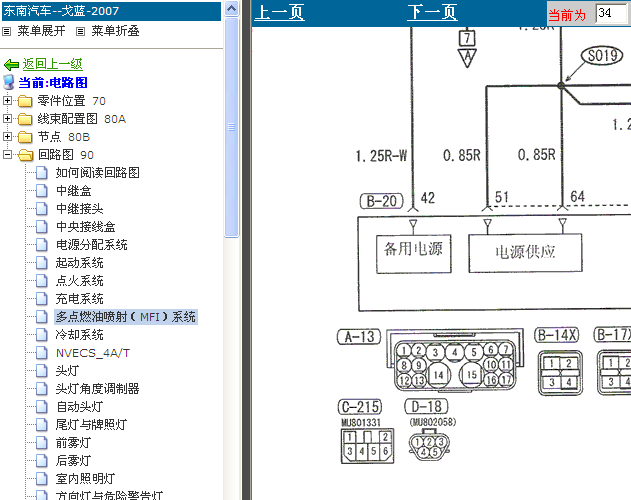Open the 中继盒 entry
Screen dimensions: 631x500
pyautogui.click(x=74, y=191)
